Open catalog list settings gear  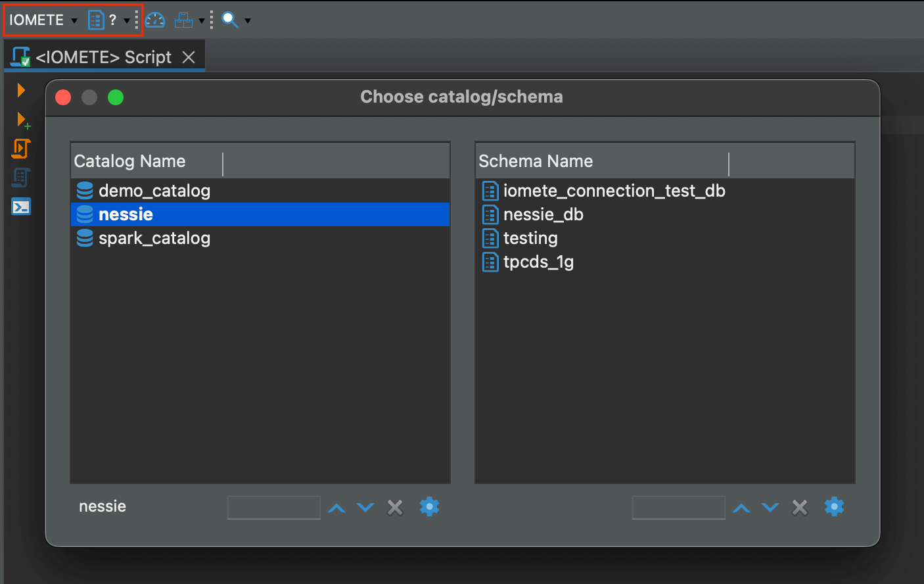429,506
